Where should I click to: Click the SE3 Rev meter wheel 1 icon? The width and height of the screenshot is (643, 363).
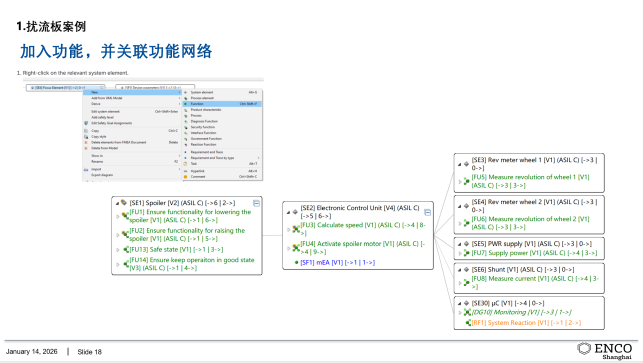[x=466, y=164]
